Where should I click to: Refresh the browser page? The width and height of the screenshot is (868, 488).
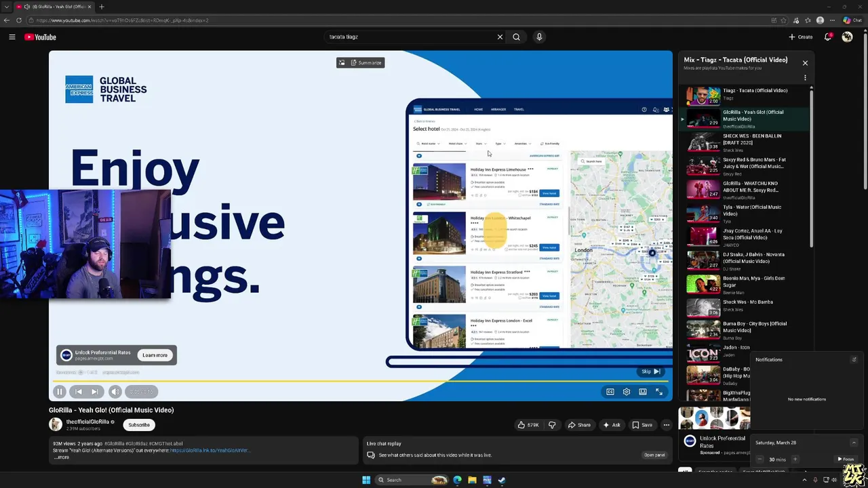point(19,20)
